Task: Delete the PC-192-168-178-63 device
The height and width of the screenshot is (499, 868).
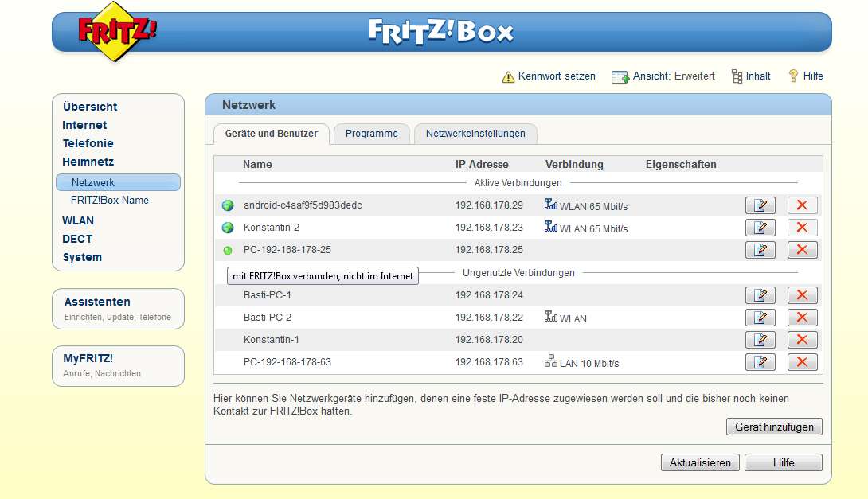Action: 802,362
